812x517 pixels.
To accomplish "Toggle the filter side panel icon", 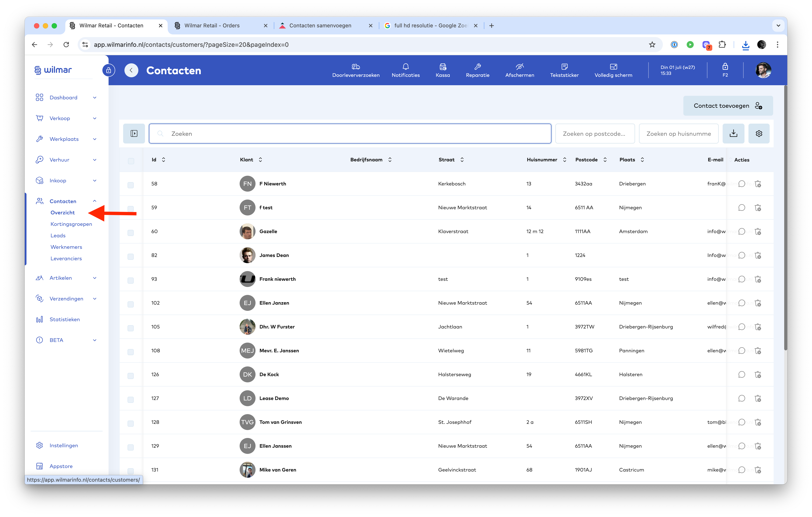I will click(x=134, y=134).
